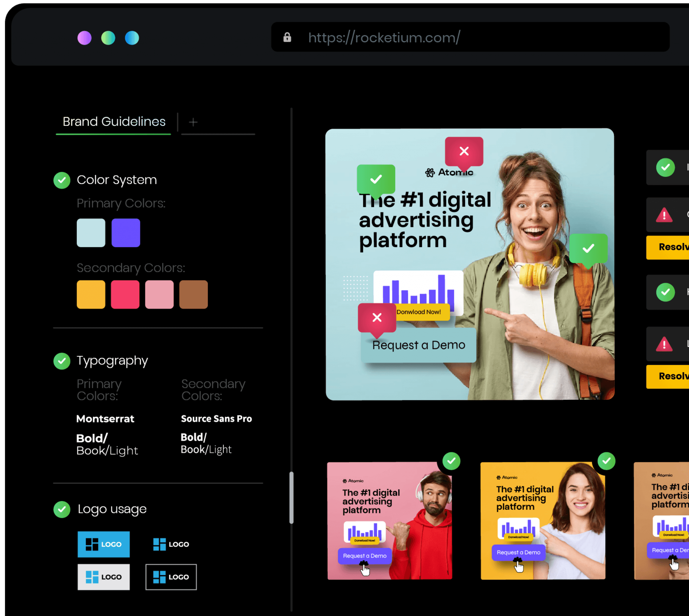Click the guidelines panel scrollbar thumb
Viewport: 689px width, 616px height.
click(x=291, y=498)
